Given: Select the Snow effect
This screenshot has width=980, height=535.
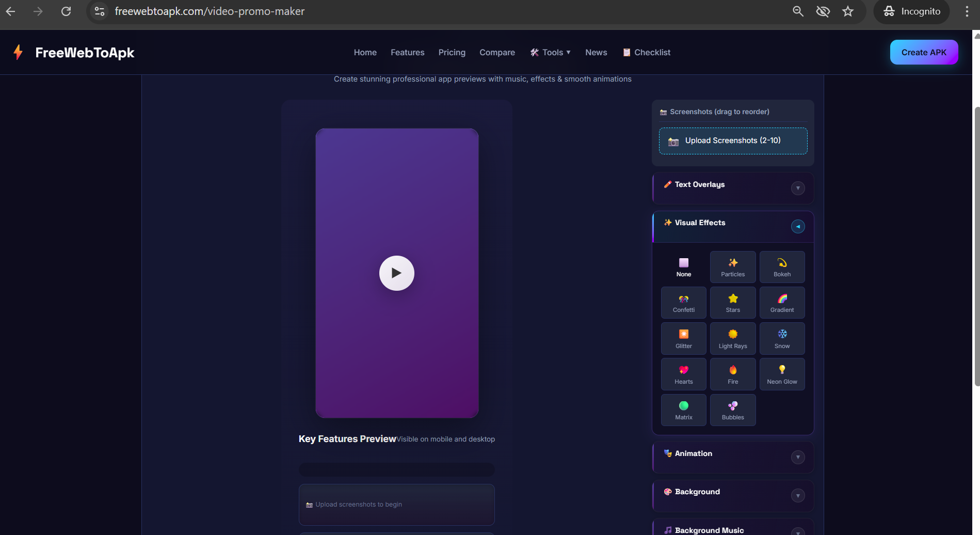Looking at the screenshot, I should click(781, 338).
